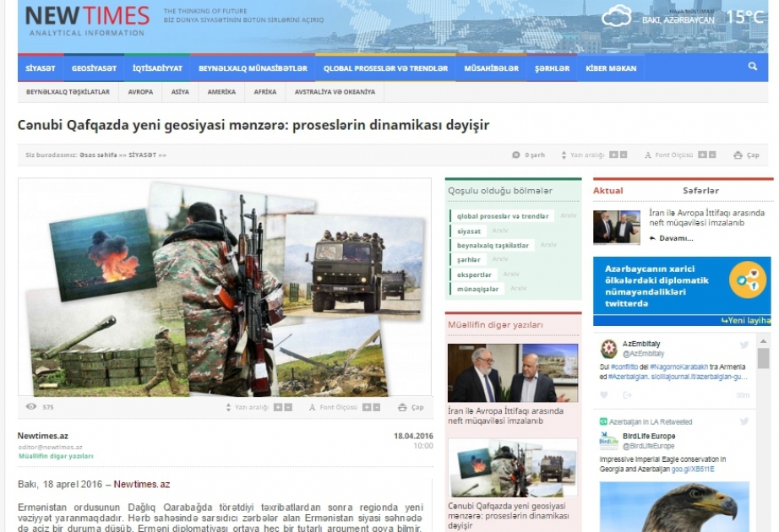Image resolution: width=779 pixels, height=532 pixels.
Task: Click the Müəllifin digər yazıları author link
Action: tap(56, 456)
